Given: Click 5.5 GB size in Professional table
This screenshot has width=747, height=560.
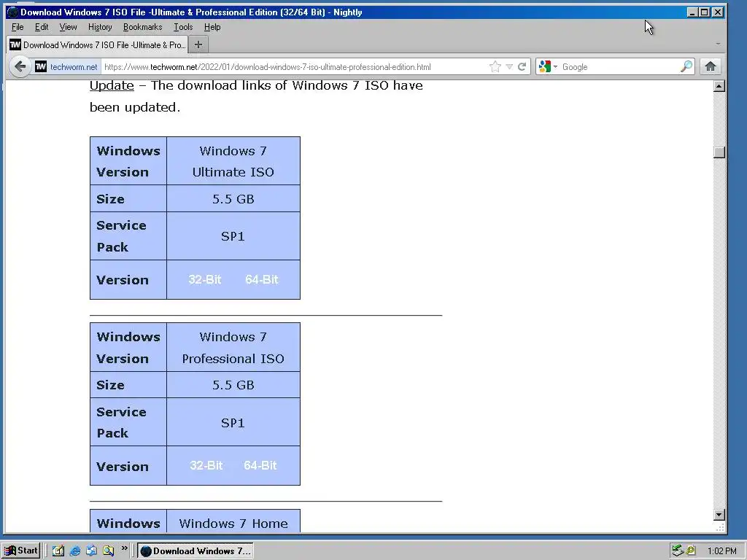Looking at the screenshot, I should [233, 385].
